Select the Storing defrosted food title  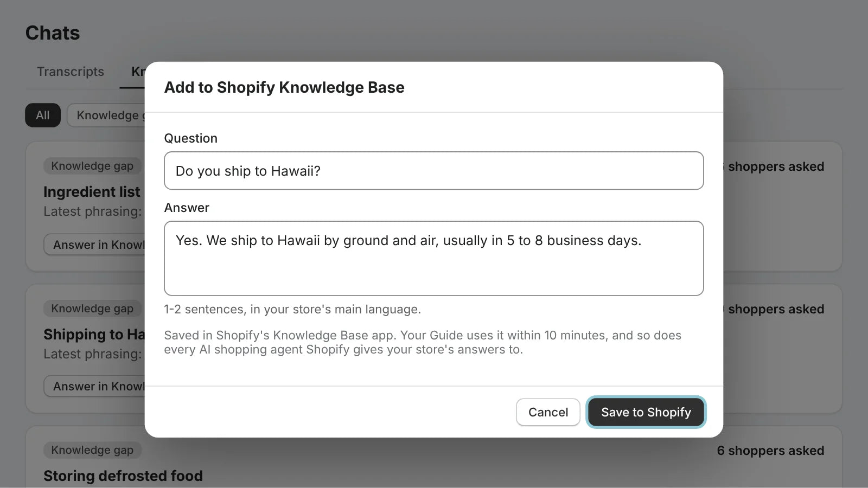click(123, 476)
